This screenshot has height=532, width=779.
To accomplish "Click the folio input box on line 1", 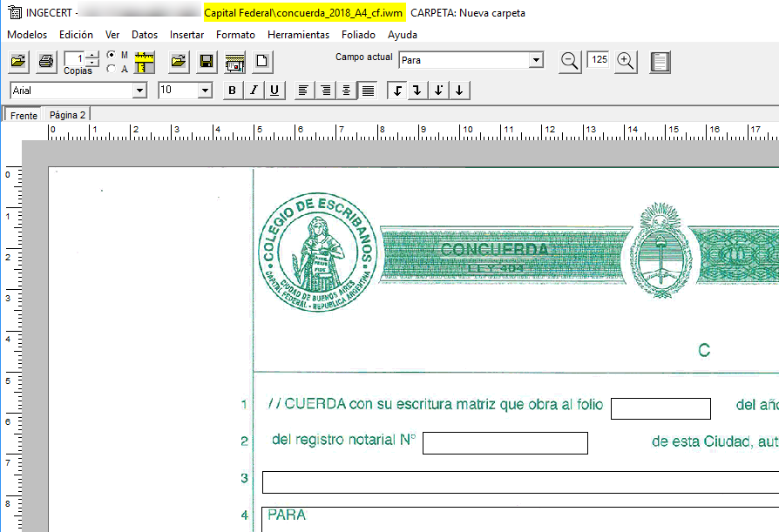I will [x=660, y=408].
